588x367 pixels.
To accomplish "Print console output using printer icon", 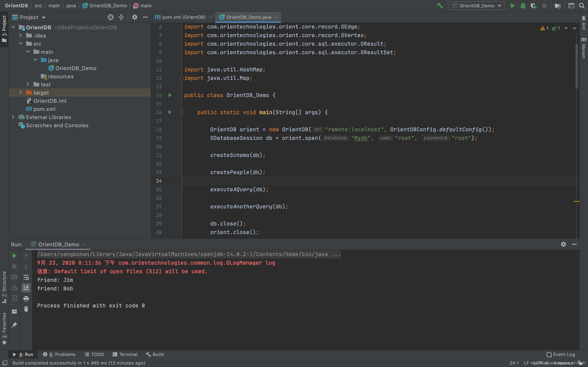I will [26, 298].
